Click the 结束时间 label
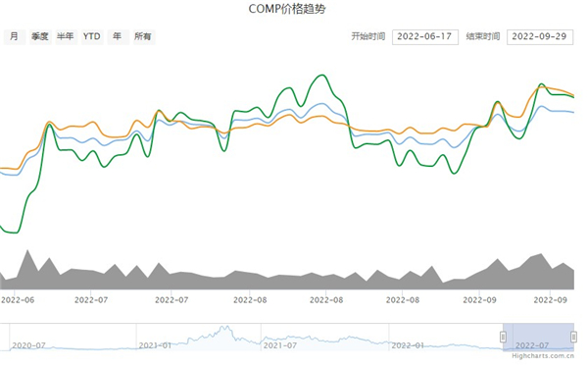This screenshot has height=367, width=588. click(x=483, y=36)
